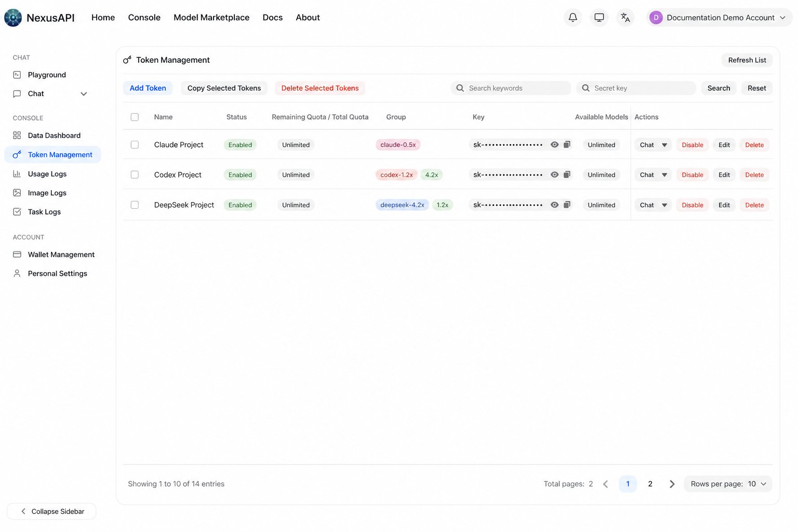Open Rows per page dropdown
The width and height of the screenshot is (798, 532).
click(x=728, y=484)
